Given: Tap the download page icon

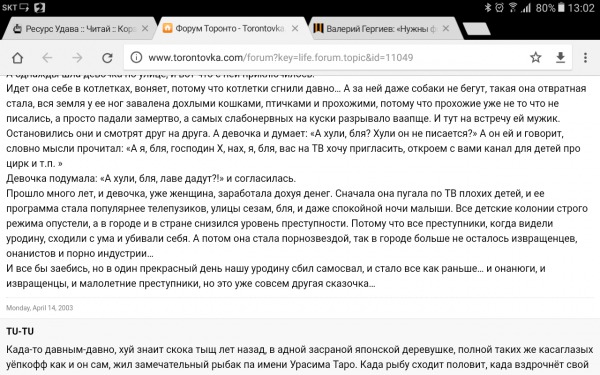Looking at the screenshot, I should 561,57.
